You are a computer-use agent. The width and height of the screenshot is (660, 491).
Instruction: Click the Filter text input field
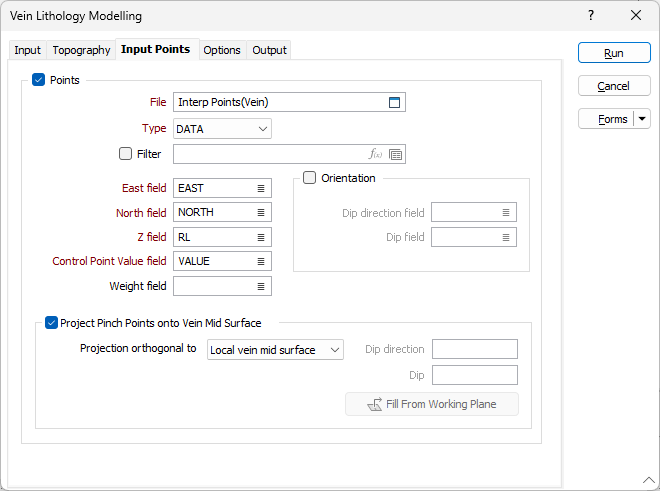click(x=270, y=154)
